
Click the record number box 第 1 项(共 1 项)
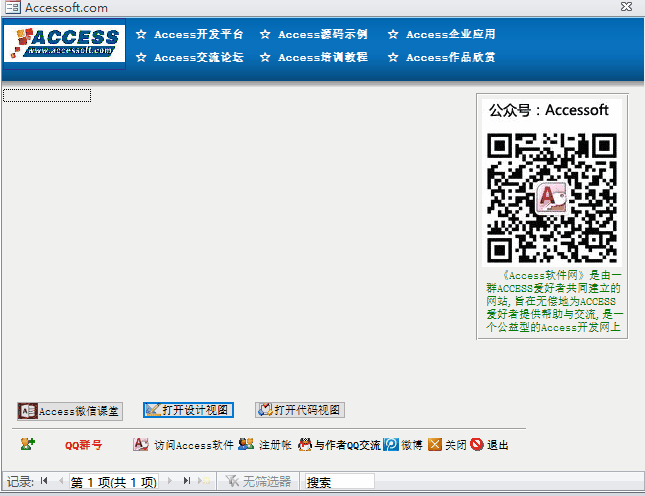coord(114,481)
